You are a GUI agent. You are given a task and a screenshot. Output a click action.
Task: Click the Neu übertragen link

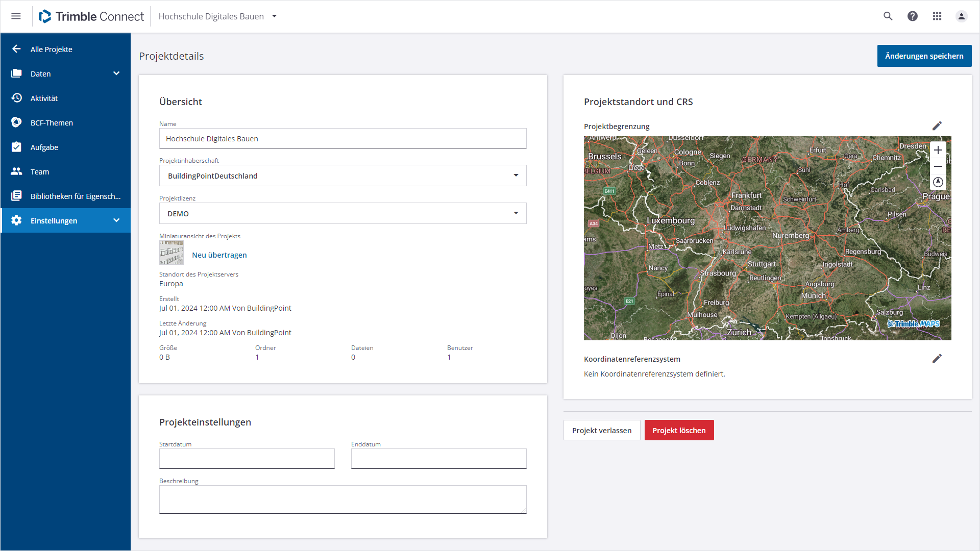pos(219,255)
